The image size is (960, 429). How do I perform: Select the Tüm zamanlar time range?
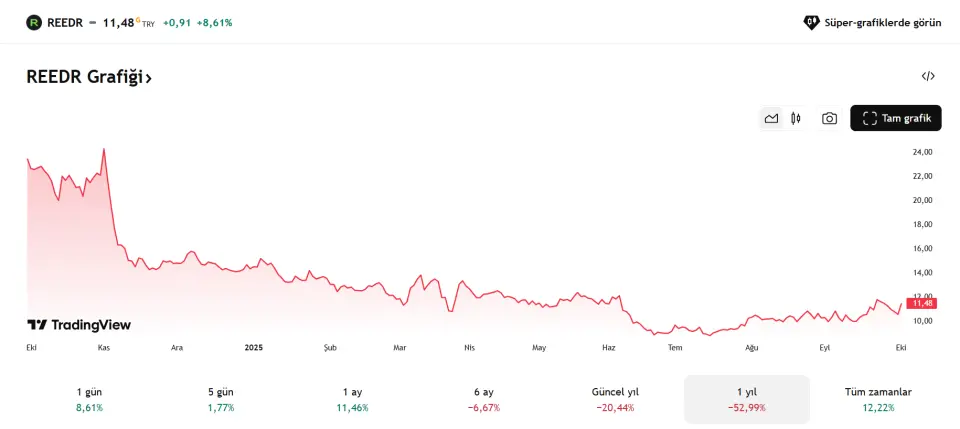[x=878, y=399]
